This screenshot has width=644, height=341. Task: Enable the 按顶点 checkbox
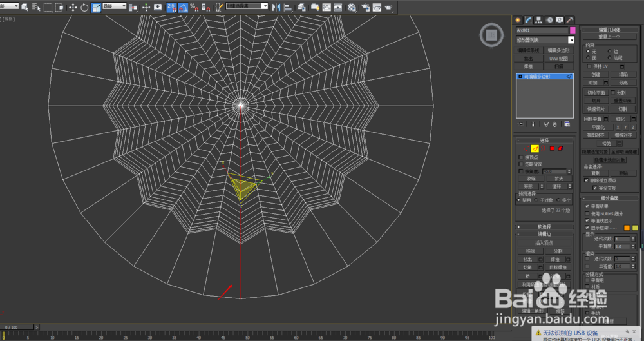click(x=521, y=157)
